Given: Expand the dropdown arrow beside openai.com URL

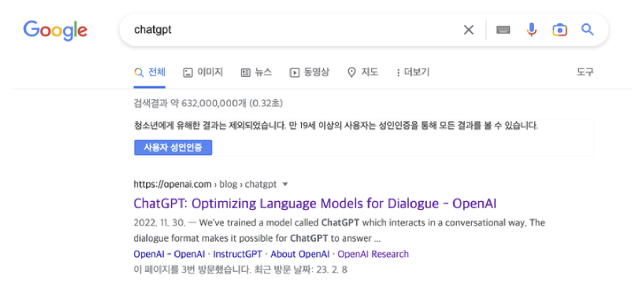Looking at the screenshot, I should (x=285, y=184).
